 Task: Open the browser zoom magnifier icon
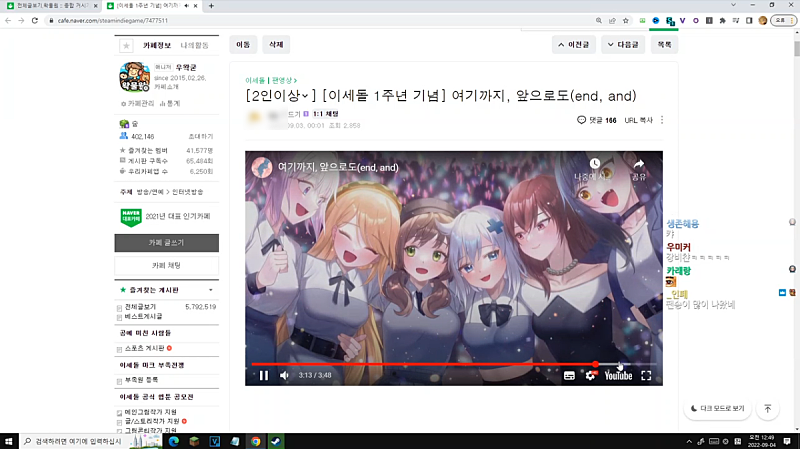598,20
